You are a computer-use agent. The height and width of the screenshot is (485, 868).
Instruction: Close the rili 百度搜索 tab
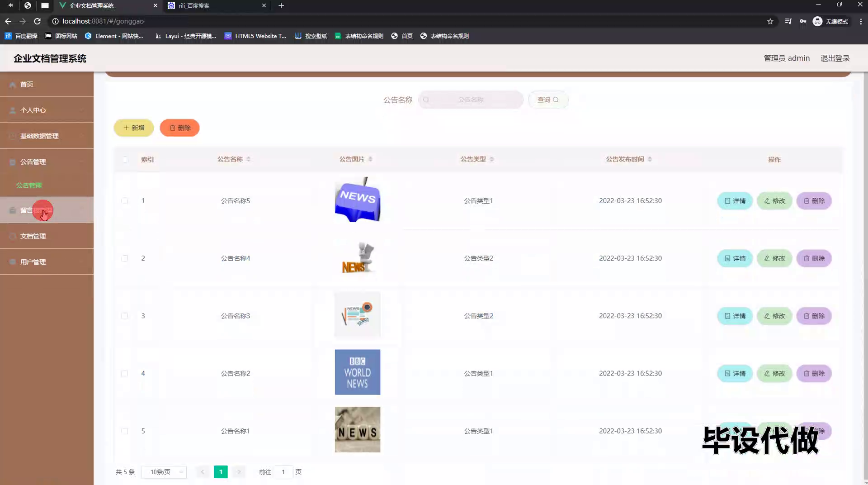[264, 5]
